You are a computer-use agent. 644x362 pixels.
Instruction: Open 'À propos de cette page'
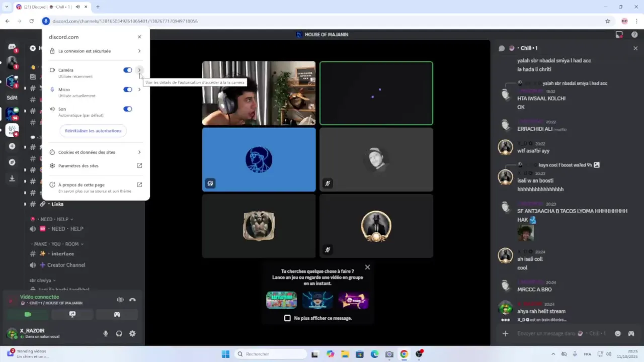pos(96,187)
